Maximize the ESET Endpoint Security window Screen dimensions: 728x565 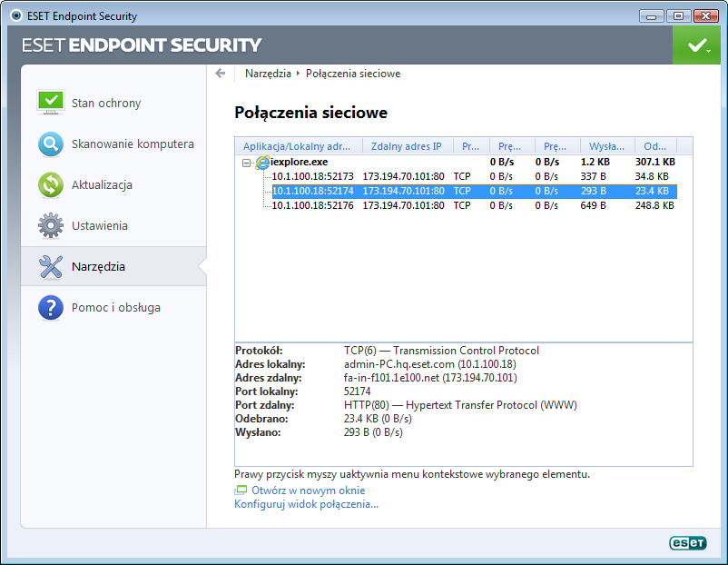click(678, 16)
